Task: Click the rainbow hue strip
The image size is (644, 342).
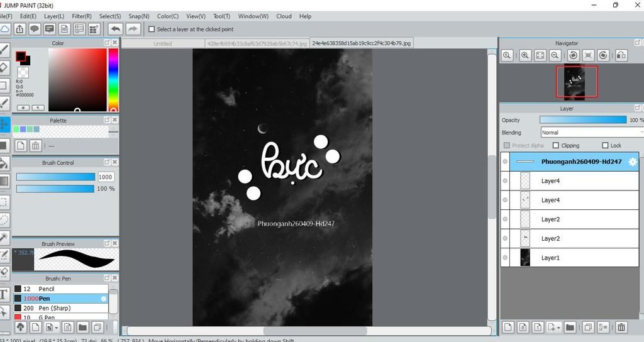Action: (x=113, y=80)
